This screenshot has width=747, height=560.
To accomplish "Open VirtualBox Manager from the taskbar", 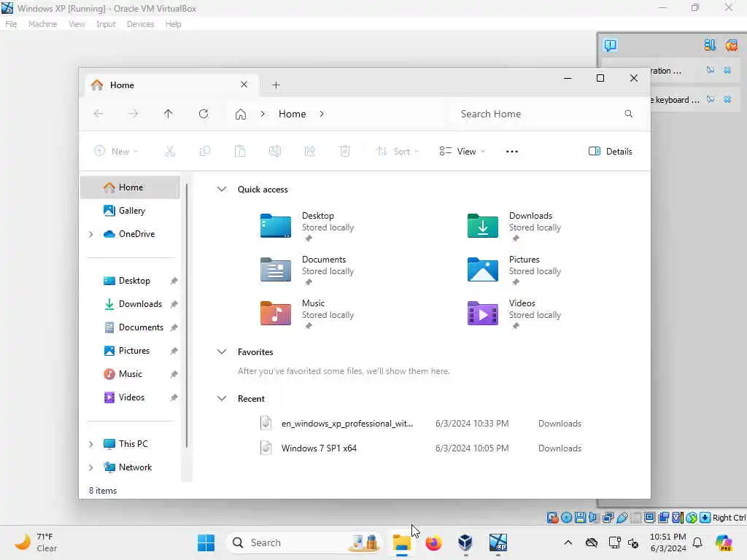I will click(465, 542).
